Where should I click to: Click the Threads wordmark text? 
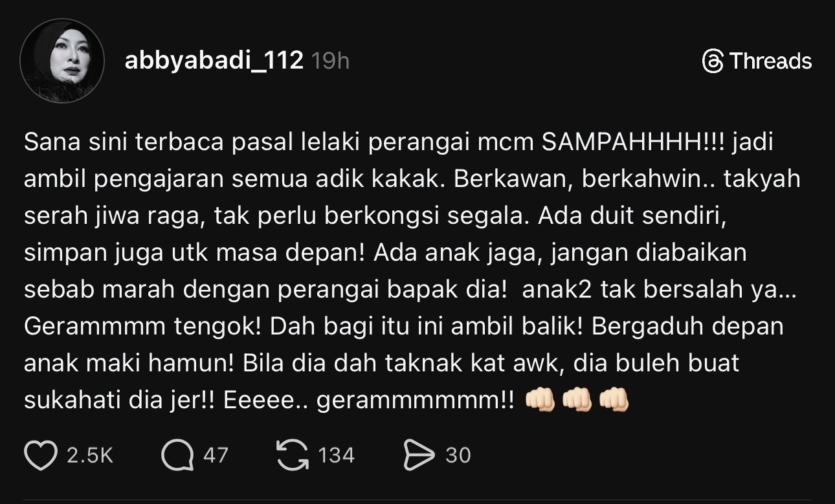tap(770, 61)
